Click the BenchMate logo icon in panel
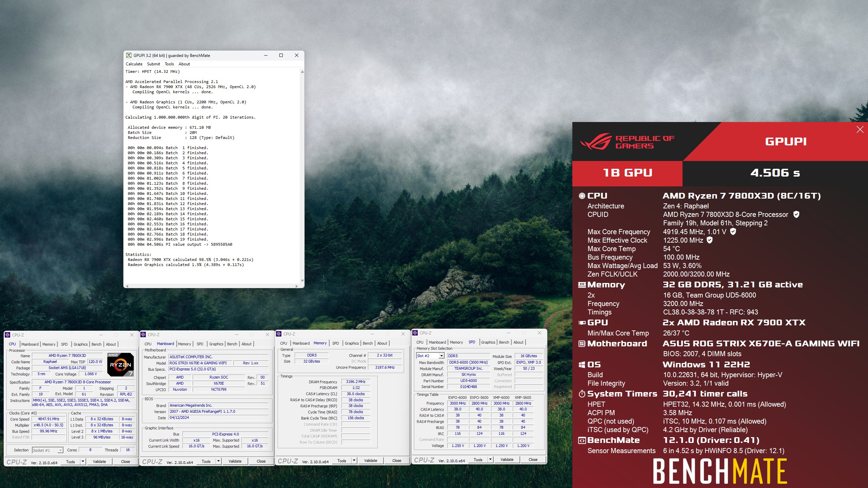The width and height of the screenshot is (868, 488). [x=582, y=441]
